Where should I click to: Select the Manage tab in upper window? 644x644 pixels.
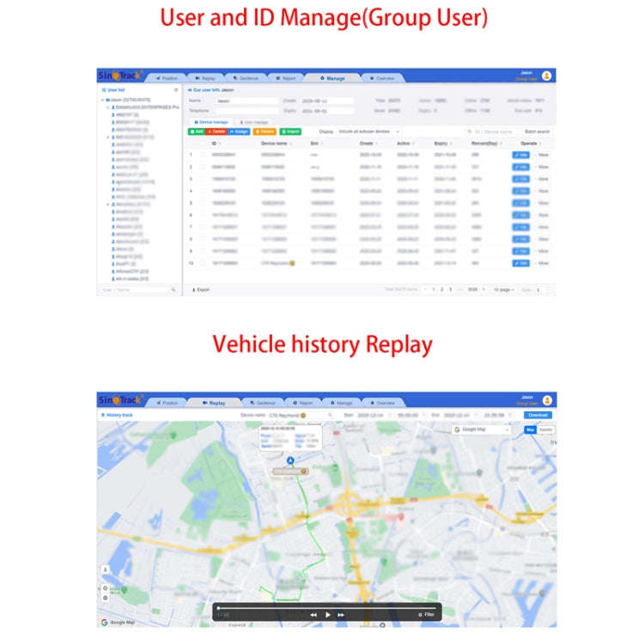[x=332, y=78]
